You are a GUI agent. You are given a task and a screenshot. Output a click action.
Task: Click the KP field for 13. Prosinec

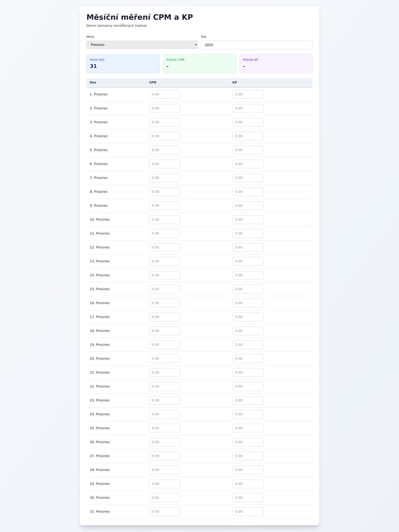coord(248,261)
